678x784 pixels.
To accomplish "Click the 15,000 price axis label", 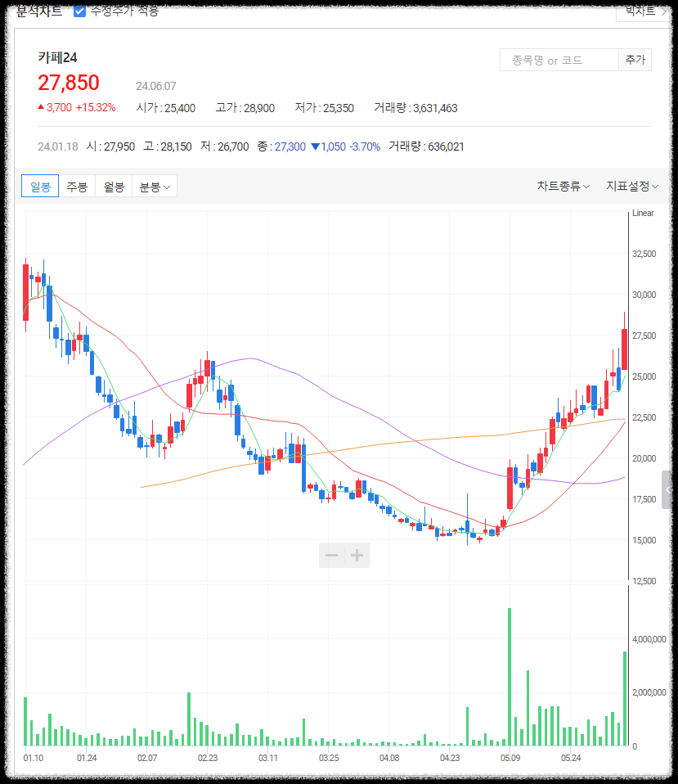I will click(x=644, y=540).
